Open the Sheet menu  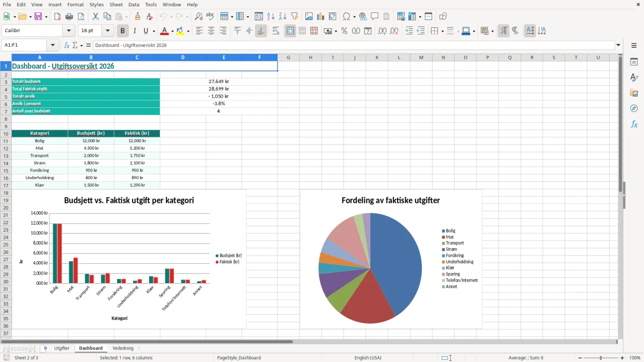pos(116,4)
